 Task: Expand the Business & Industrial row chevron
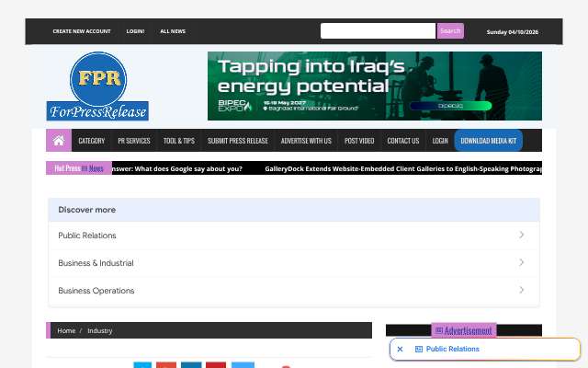click(x=521, y=262)
